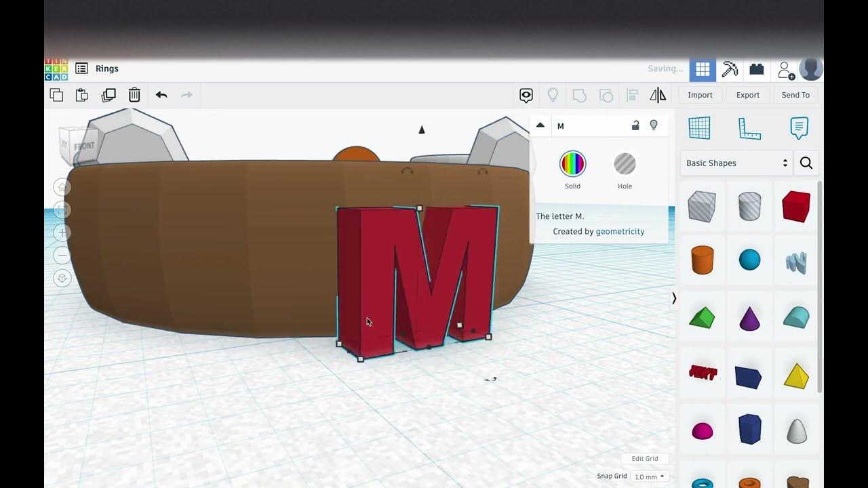Zoom in with the plus button

[x=62, y=233]
